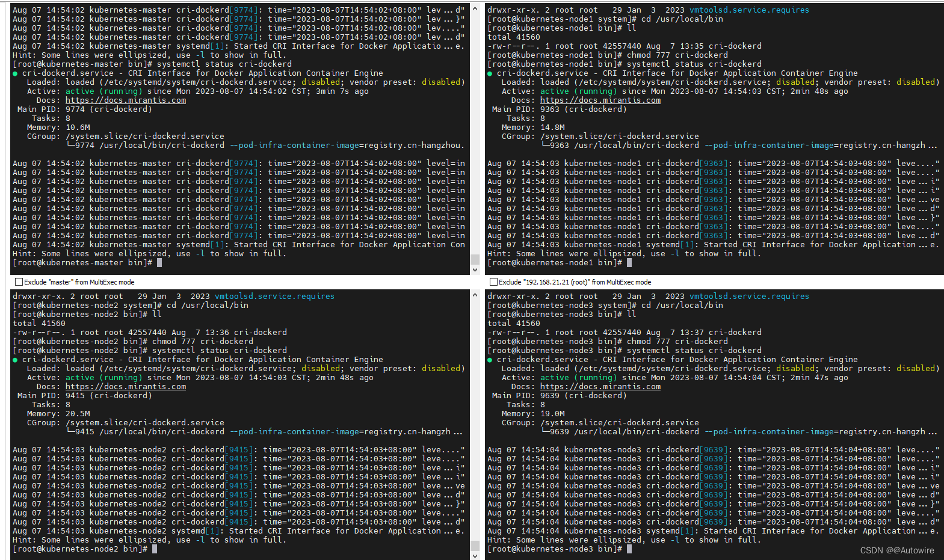Select text "Memory: 20.5M"
This screenshot has height=560, width=944.
click(58, 414)
